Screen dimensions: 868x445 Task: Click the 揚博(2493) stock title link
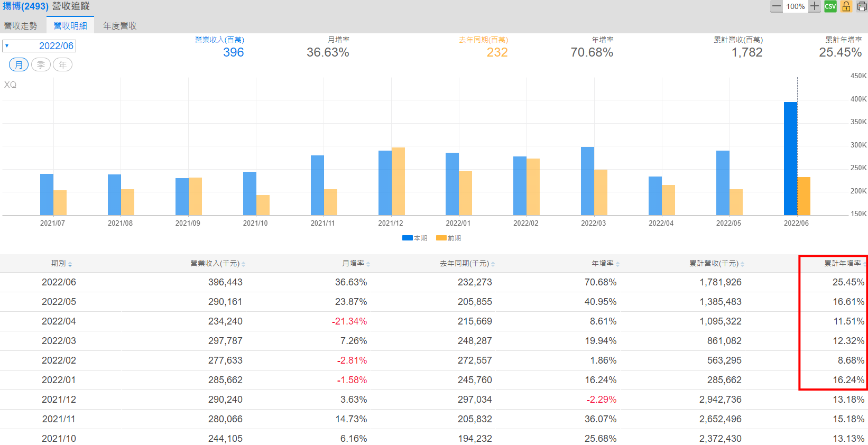[25, 6]
